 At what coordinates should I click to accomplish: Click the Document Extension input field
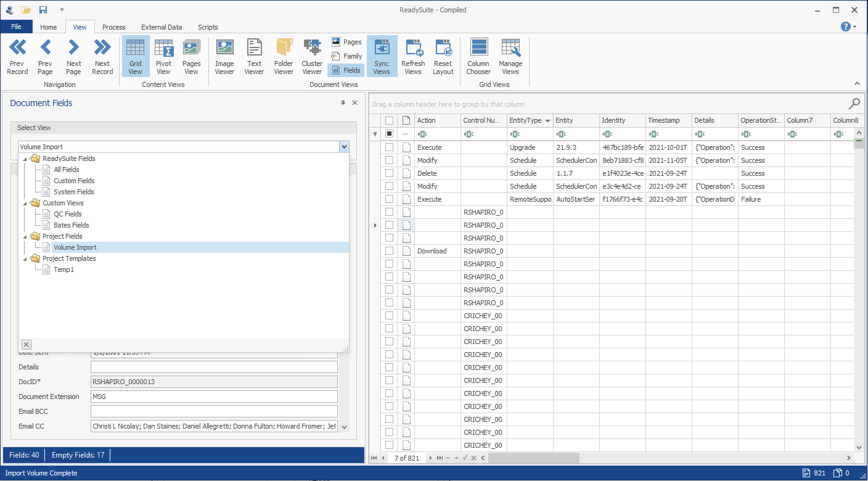click(214, 397)
